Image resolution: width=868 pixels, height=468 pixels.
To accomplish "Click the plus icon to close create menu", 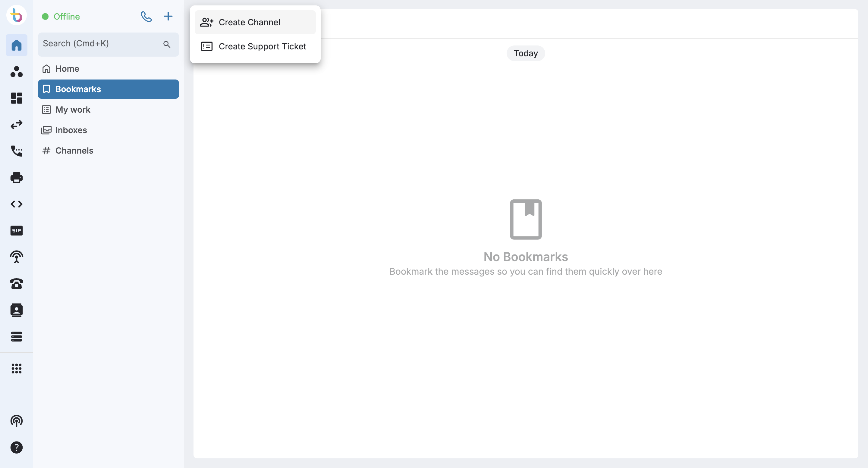I will point(168,16).
